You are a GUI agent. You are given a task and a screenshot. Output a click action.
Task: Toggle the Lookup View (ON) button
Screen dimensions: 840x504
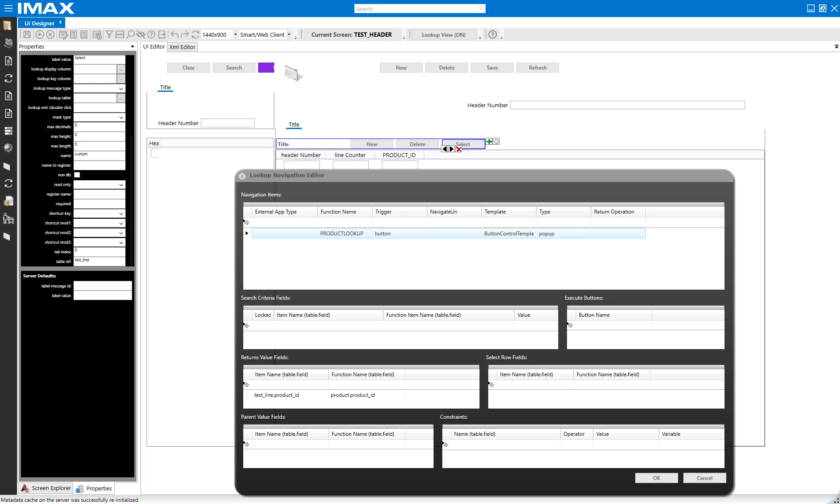[x=443, y=35]
